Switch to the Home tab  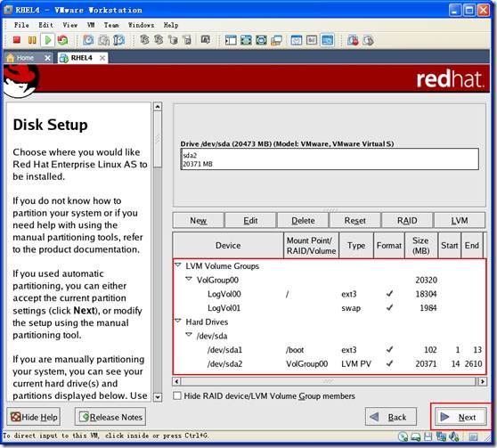25,58
